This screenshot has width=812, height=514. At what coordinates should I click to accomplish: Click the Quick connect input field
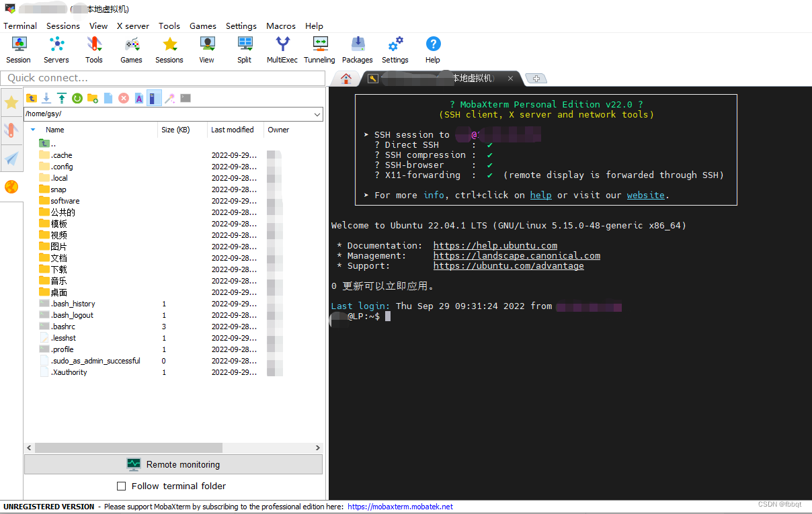pos(163,78)
